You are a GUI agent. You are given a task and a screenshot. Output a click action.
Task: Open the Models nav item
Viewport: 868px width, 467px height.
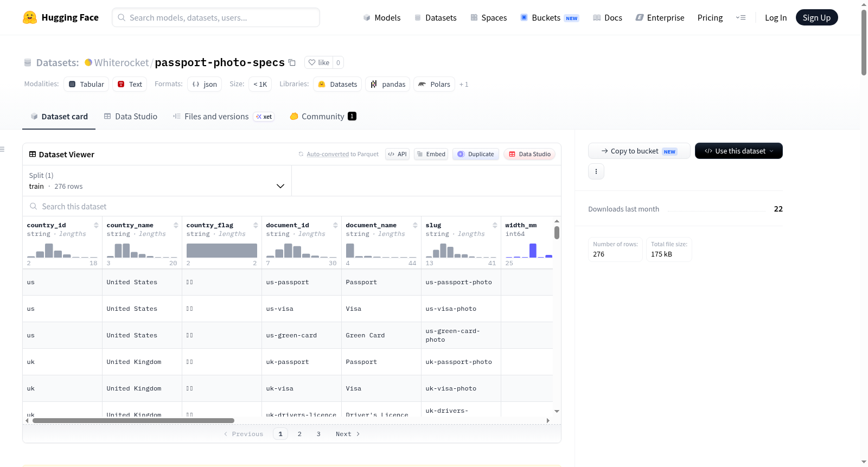pos(382,17)
